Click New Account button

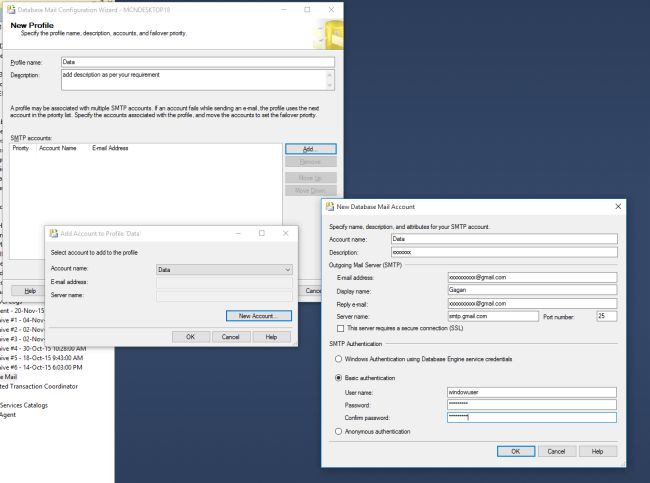(x=259, y=316)
